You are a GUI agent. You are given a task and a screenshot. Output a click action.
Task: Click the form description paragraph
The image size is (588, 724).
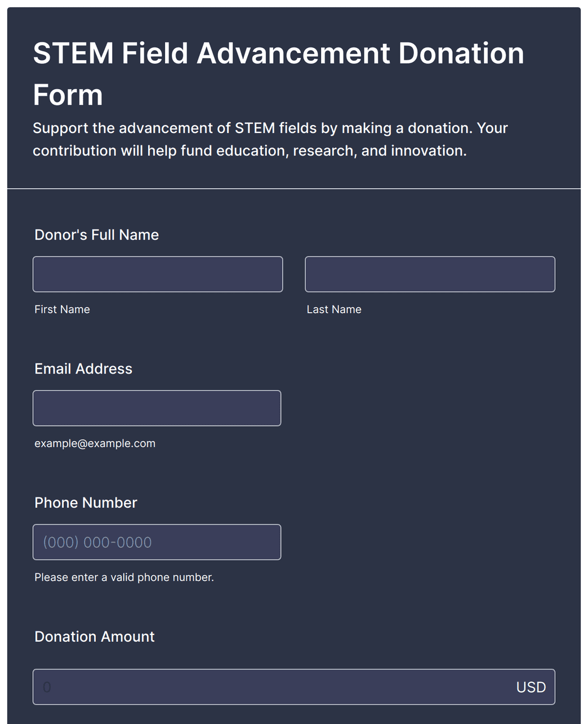tap(270, 139)
